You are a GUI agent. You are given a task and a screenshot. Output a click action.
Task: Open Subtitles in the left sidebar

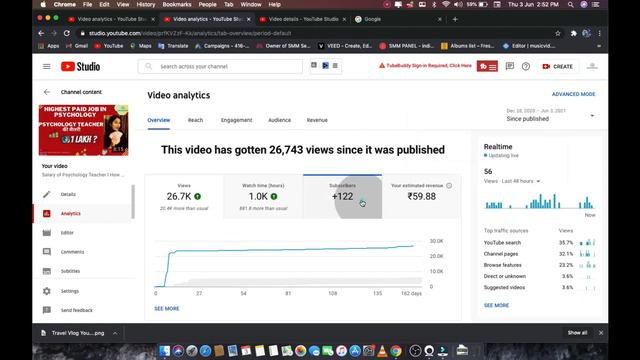70,271
